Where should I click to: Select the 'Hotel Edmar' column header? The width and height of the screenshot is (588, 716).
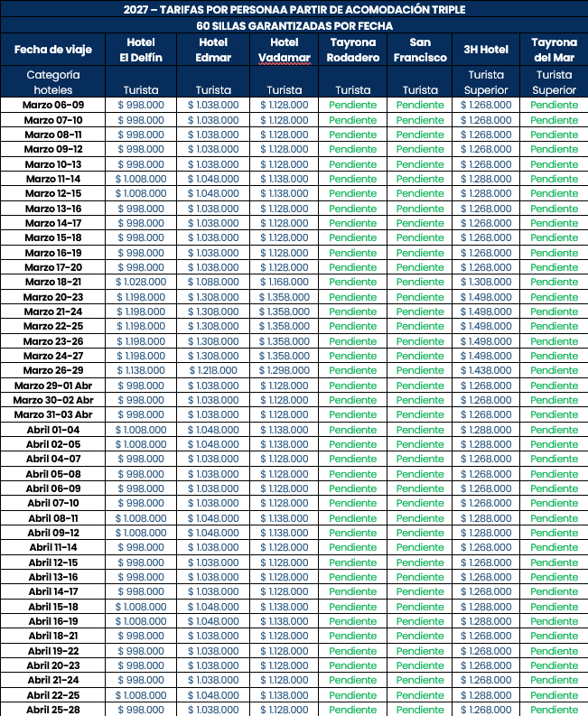tap(213, 50)
